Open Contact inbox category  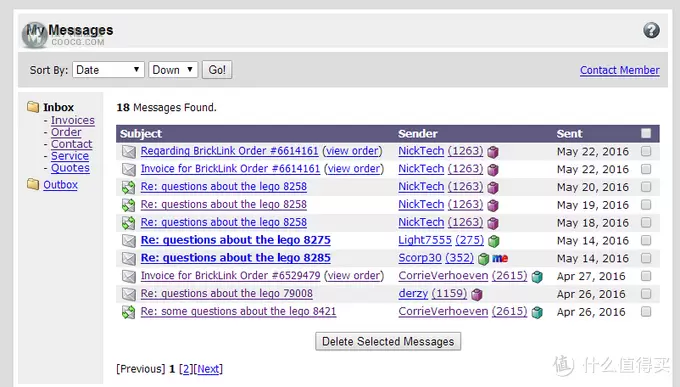(72, 144)
